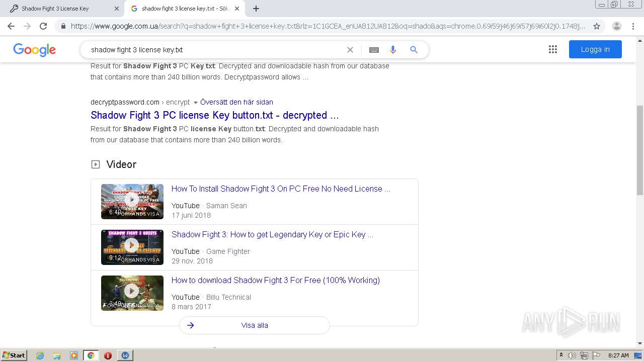Open the Legendary Key or Epic Key video link
This screenshot has height=362, width=644.
click(272, 234)
